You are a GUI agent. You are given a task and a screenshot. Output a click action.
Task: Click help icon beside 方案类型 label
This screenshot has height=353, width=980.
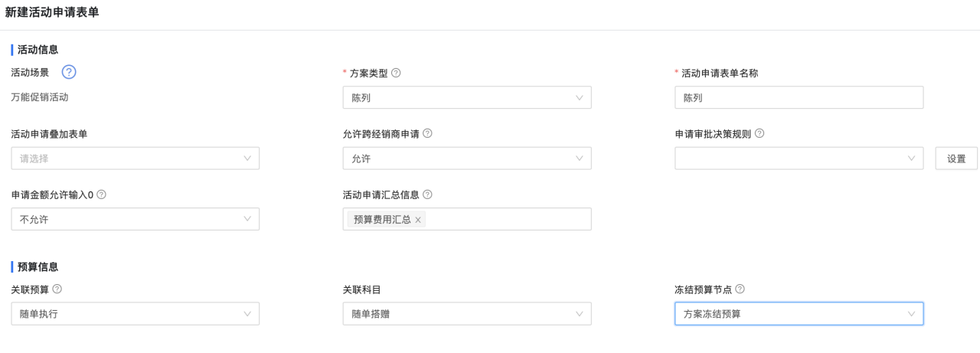click(396, 73)
